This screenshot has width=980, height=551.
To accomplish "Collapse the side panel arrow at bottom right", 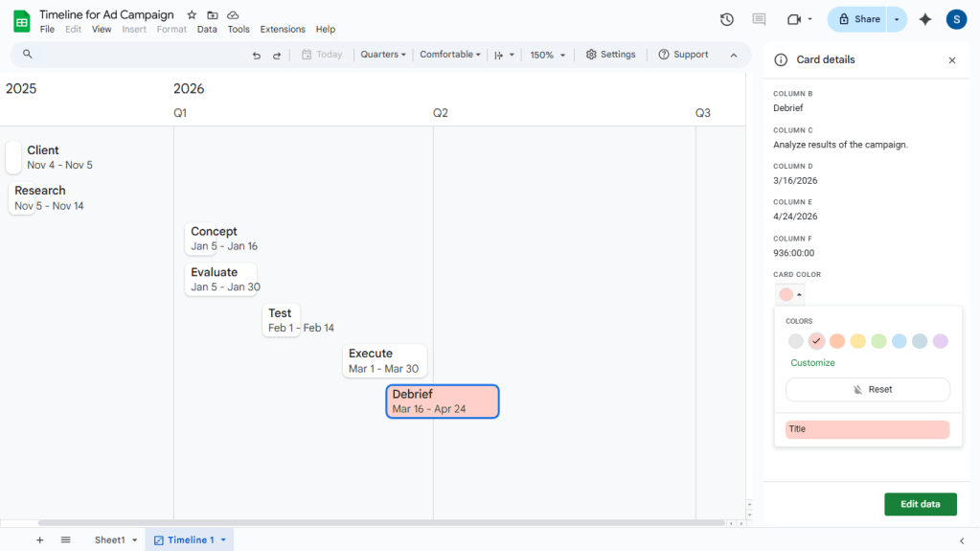I will tap(962, 540).
